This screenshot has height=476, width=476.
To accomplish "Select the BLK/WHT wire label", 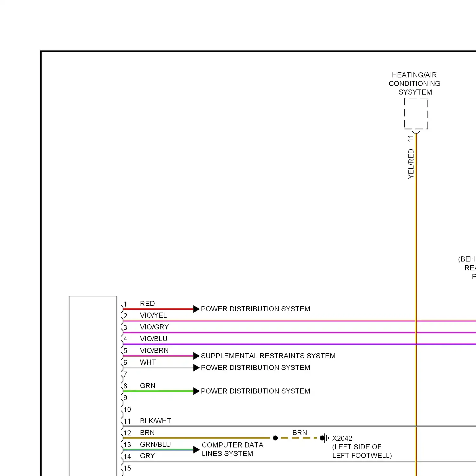I will coord(155,421).
